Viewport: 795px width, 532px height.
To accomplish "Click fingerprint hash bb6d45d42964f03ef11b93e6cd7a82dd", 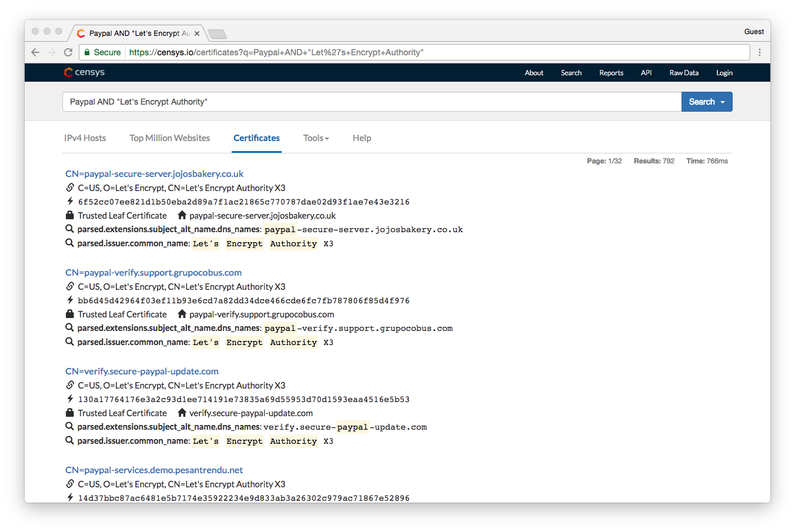I will pos(243,300).
